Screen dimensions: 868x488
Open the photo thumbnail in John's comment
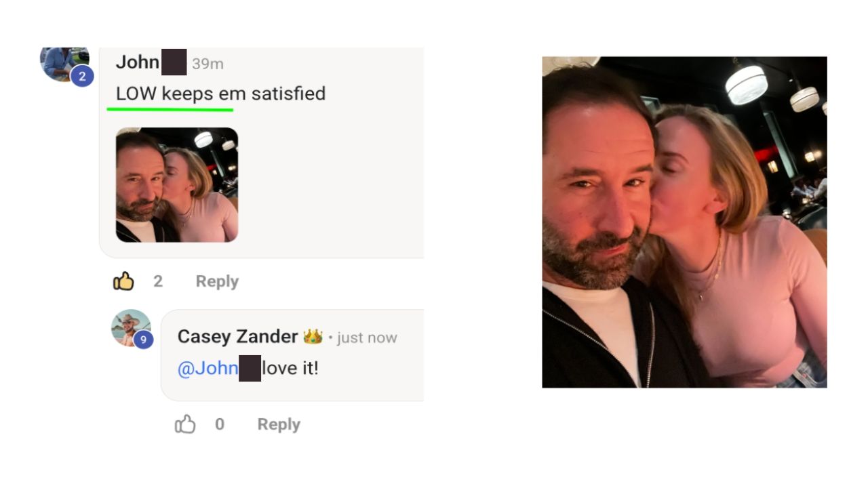[177, 185]
